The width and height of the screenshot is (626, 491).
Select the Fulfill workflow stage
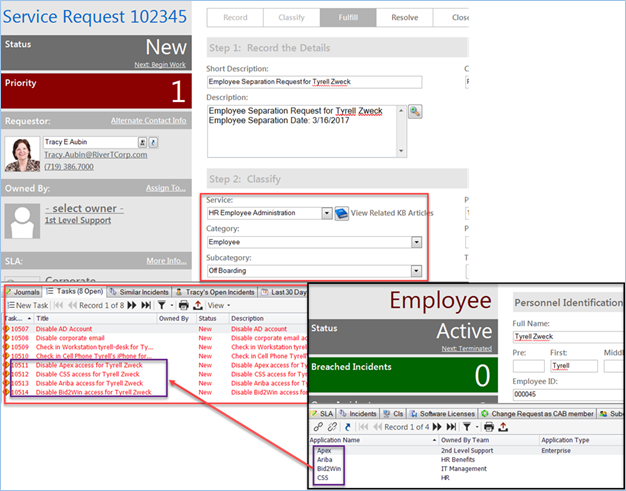[348, 18]
